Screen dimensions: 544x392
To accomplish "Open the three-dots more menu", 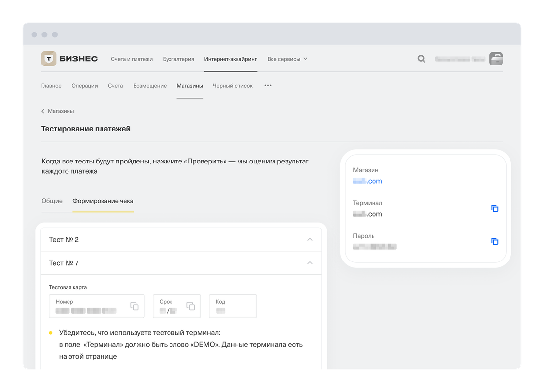I will click(x=268, y=85).
